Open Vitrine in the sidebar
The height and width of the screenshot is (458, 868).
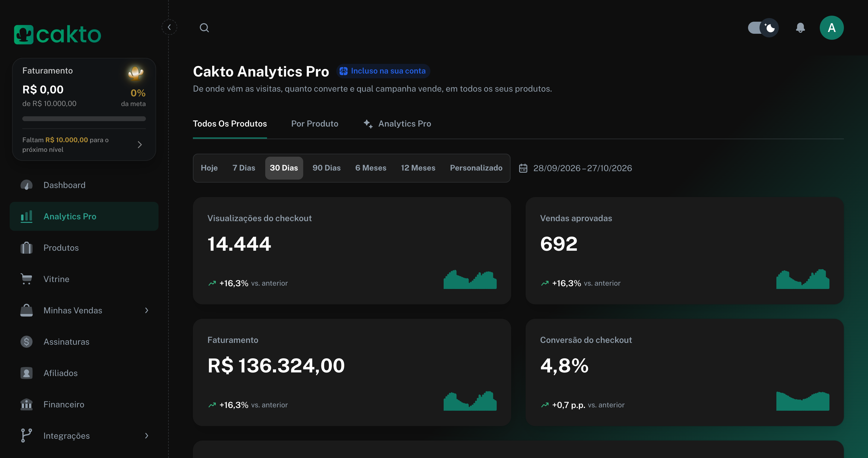(x=84, y=279)
